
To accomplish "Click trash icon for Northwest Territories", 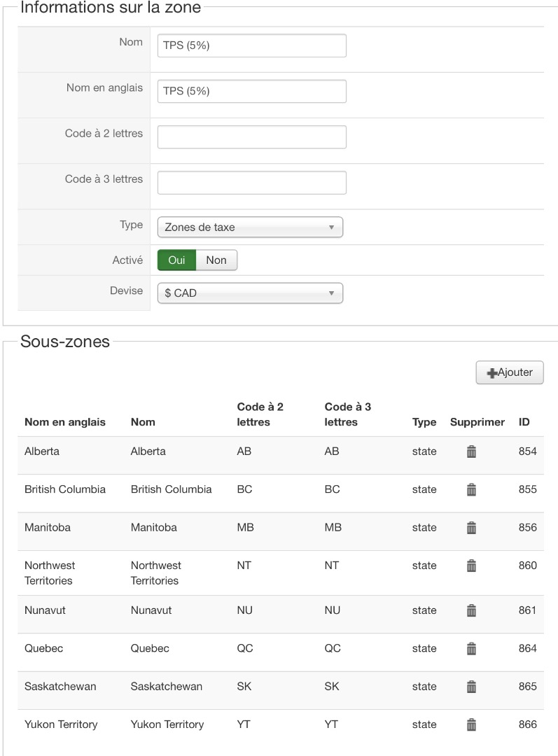I will click(x=471, y=565).
